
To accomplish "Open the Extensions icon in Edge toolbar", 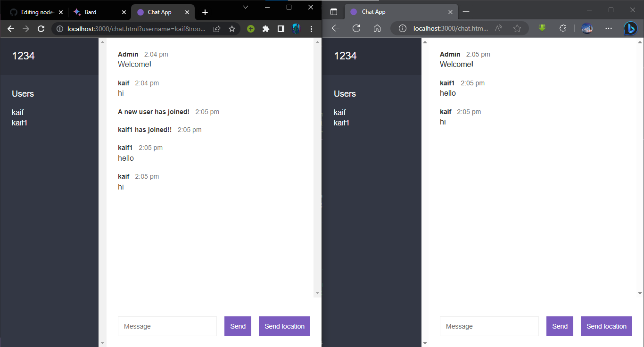I will pyautogui.click(x=563, y=28).
